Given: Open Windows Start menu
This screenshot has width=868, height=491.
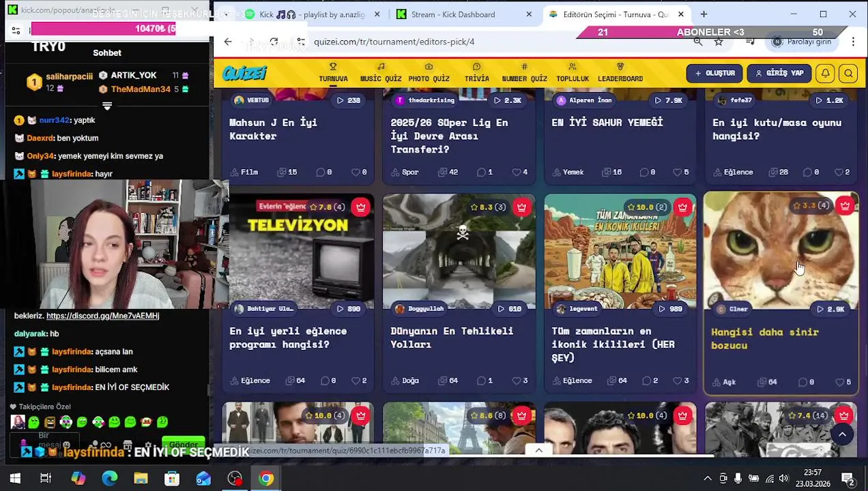Looking at the screenshot, I should (x=15, y=479).
